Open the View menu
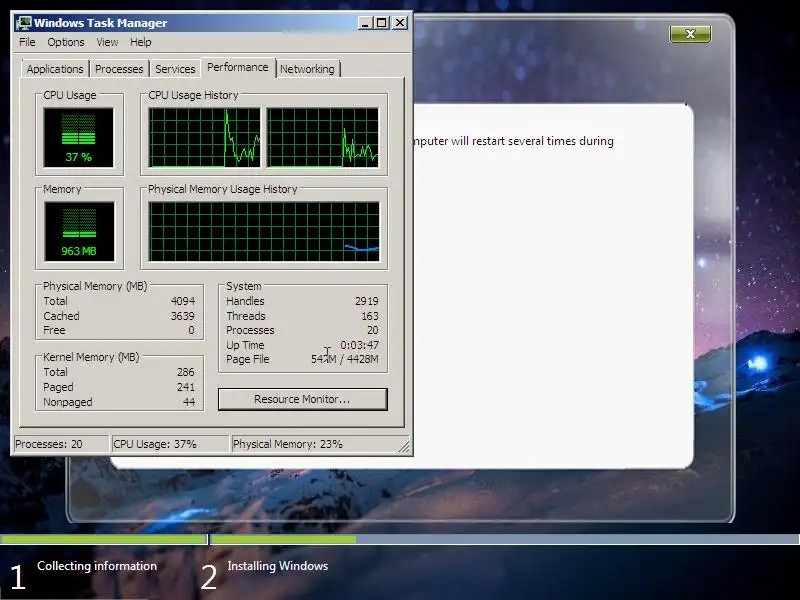The image size is (800, 600). point(107,42)
